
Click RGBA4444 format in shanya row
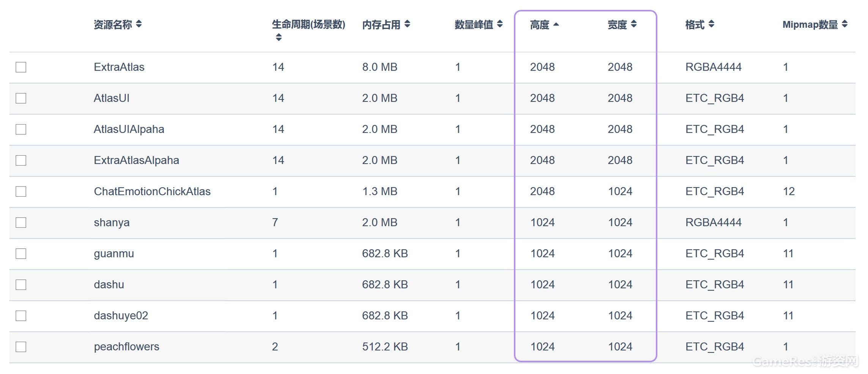point(714,223)
